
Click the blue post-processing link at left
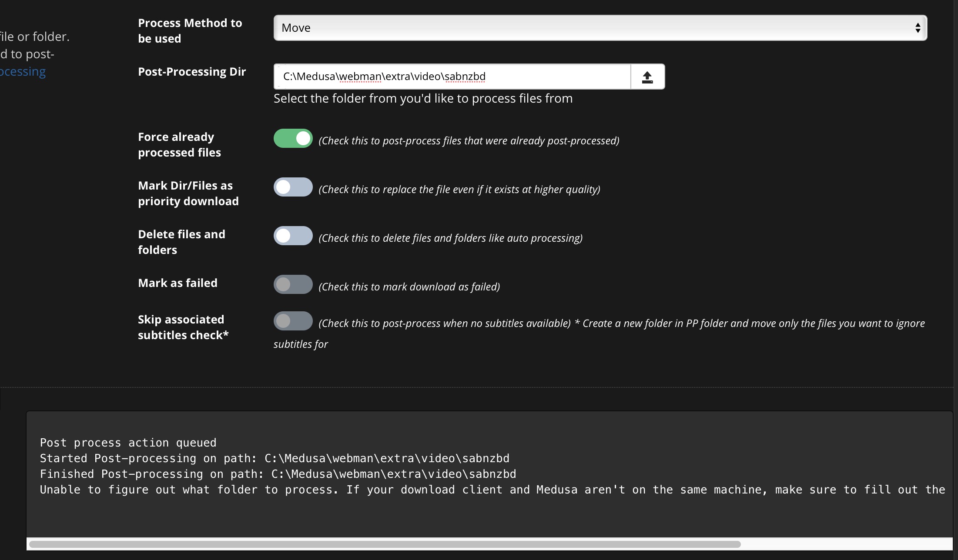[x=23, y=71]
